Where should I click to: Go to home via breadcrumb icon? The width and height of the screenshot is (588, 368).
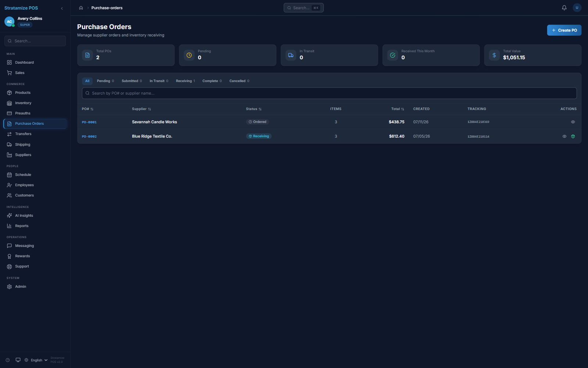tap(81, 8)
